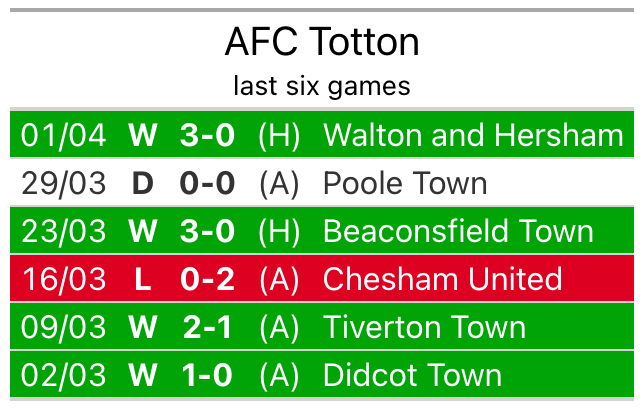The image size is (644, 408).
Task: Click the L result indicator in red row
Action: tap(142, 279)
